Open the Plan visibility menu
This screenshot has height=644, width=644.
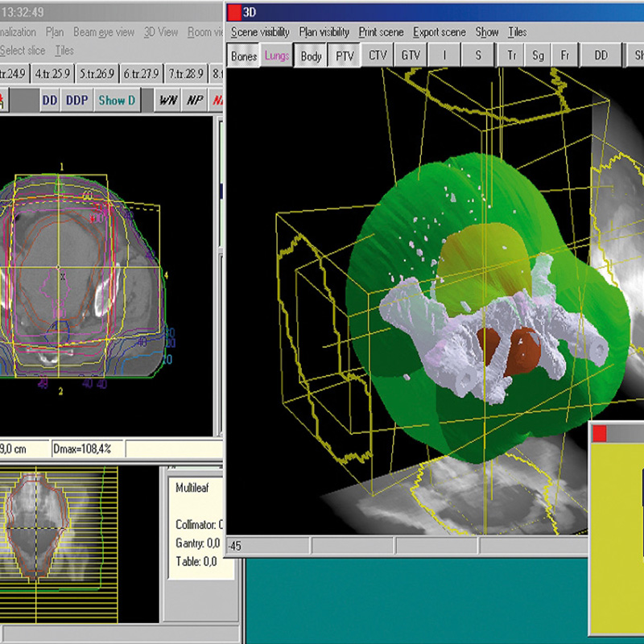click(x=324, y=32)
